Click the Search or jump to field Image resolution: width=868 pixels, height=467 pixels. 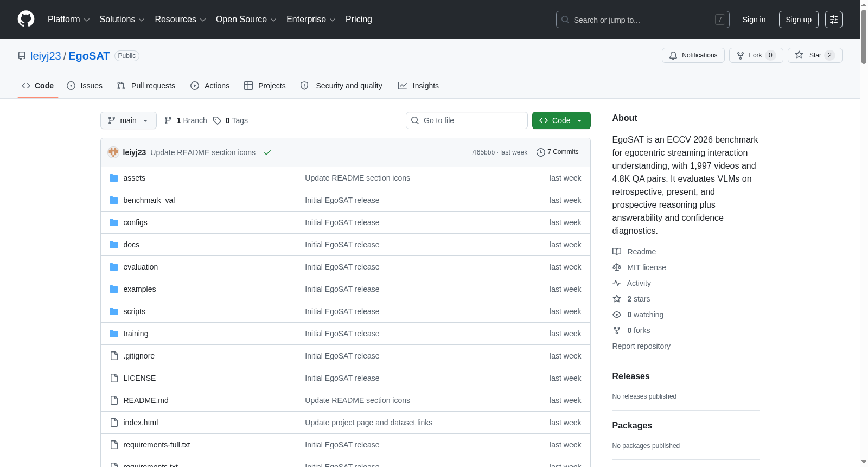pos(643,20)
